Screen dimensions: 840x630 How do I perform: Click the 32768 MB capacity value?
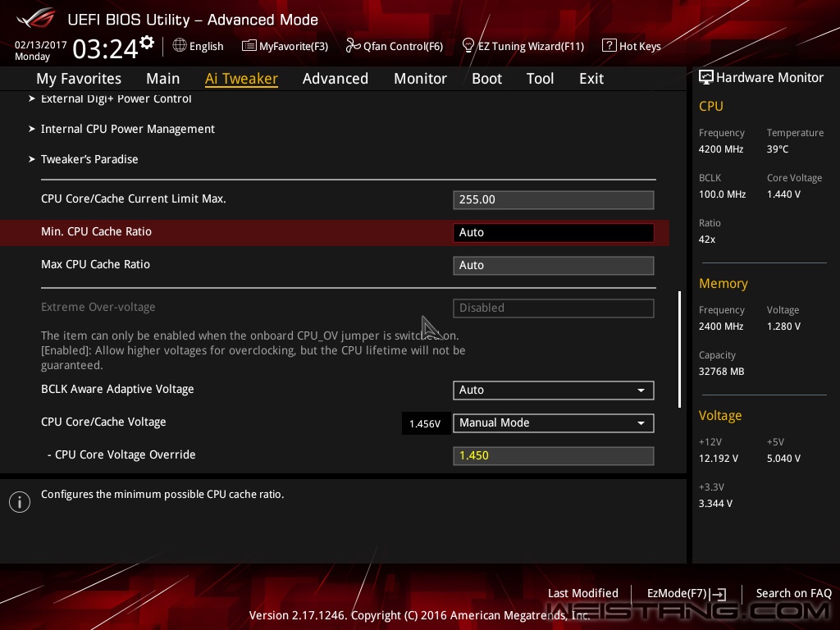tap(721, 372)
